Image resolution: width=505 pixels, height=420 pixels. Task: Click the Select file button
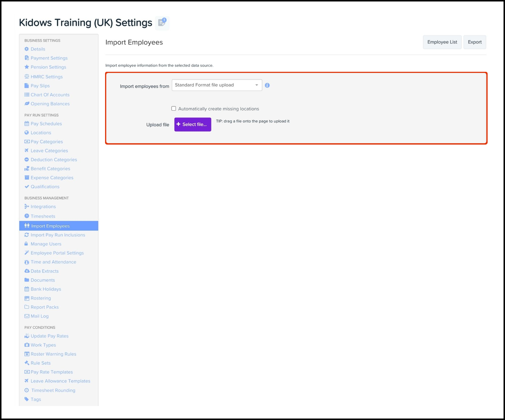coord(192,124)
